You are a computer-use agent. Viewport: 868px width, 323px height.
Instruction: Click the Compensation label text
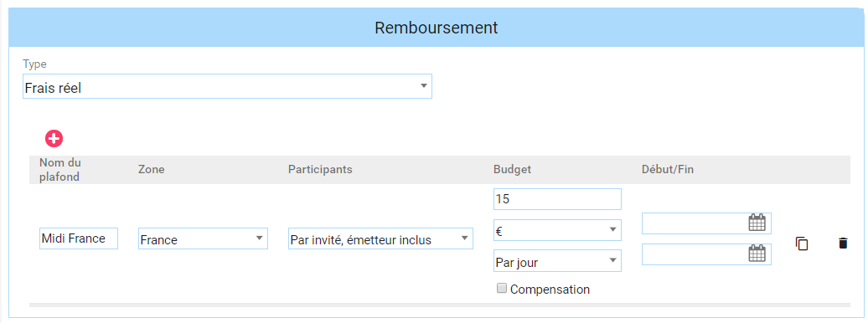(x=550, y=290)
